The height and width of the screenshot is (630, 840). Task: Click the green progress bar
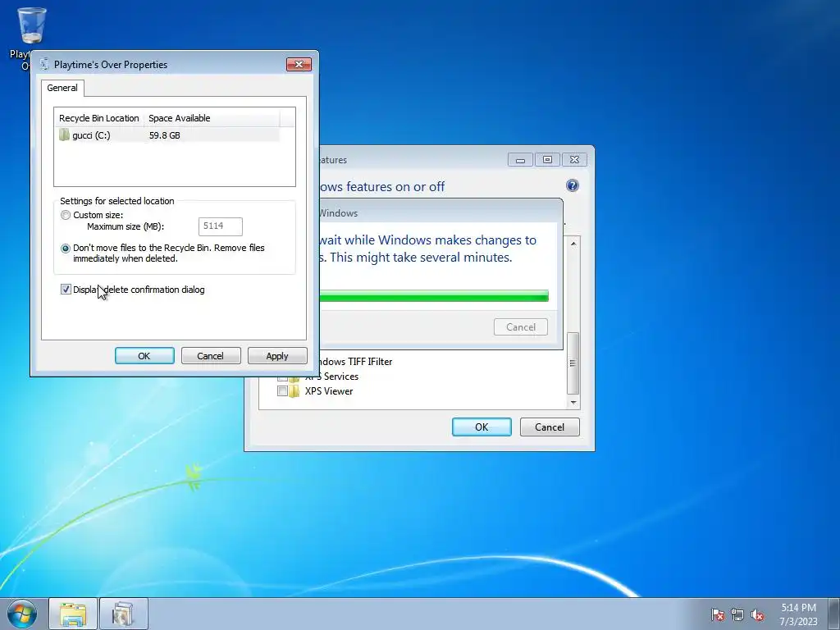[434, 295]
